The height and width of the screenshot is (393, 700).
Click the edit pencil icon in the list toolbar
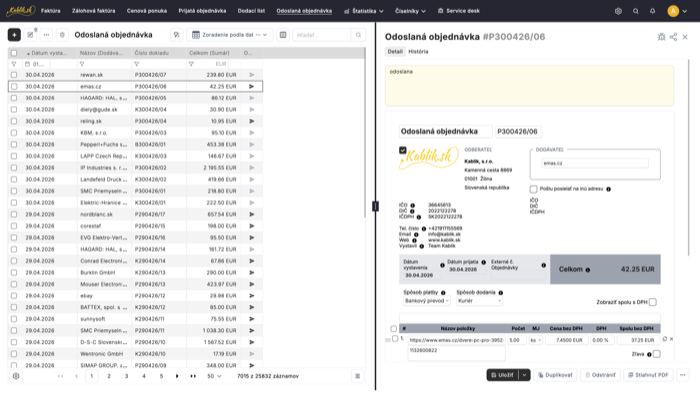[30, 35]
